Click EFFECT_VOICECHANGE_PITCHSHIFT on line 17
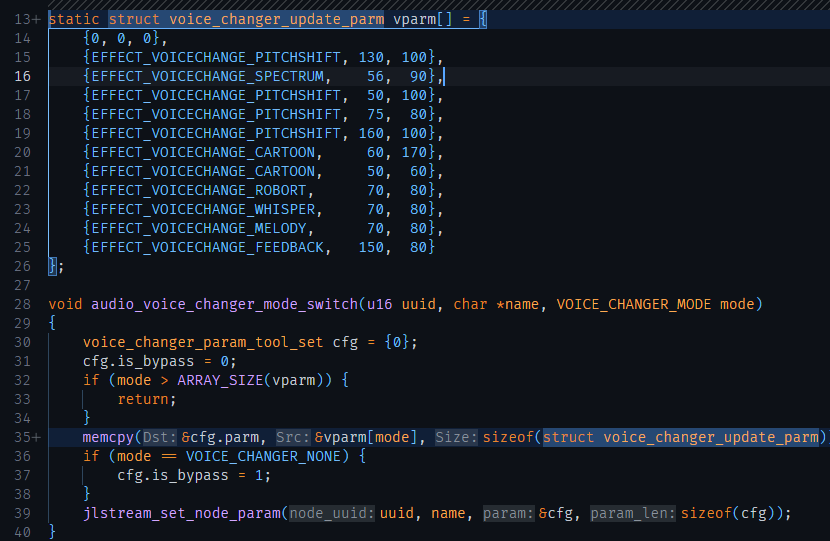The image size is (830, 541). coord(216,95)
